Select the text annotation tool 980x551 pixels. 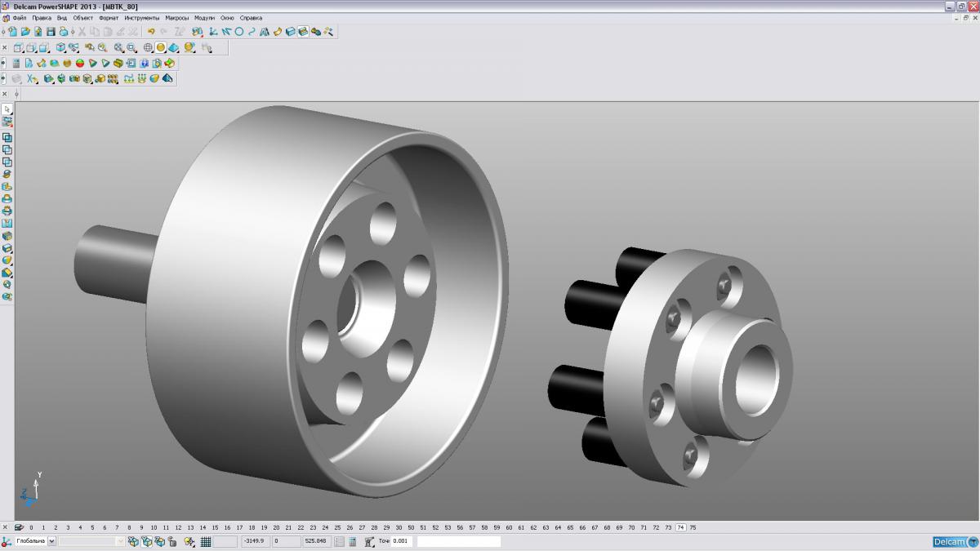[x=265, y=31]
